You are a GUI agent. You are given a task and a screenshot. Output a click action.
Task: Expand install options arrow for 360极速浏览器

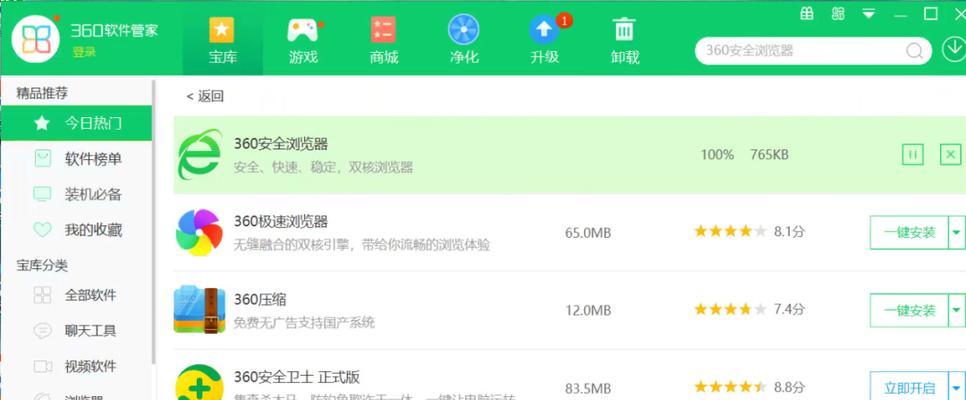click(x=956, y=232)
